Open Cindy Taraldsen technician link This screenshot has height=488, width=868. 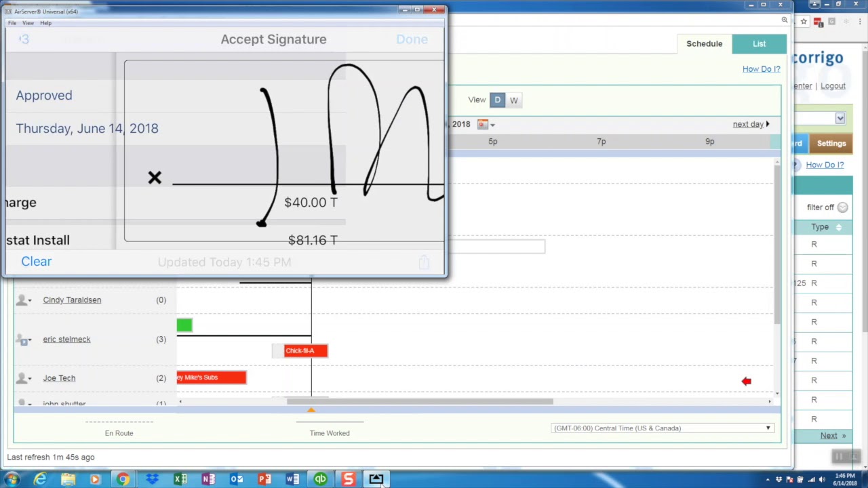(72, 300)
